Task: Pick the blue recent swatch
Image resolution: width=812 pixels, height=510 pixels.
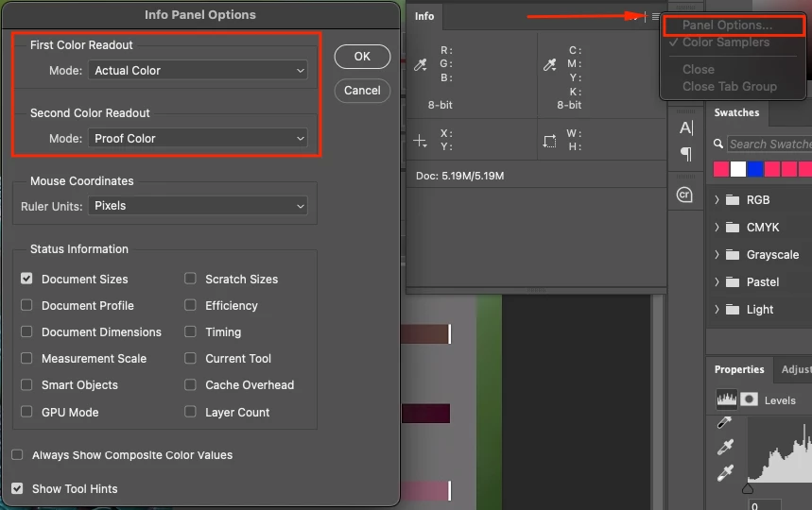Action: tap(755, 169)
